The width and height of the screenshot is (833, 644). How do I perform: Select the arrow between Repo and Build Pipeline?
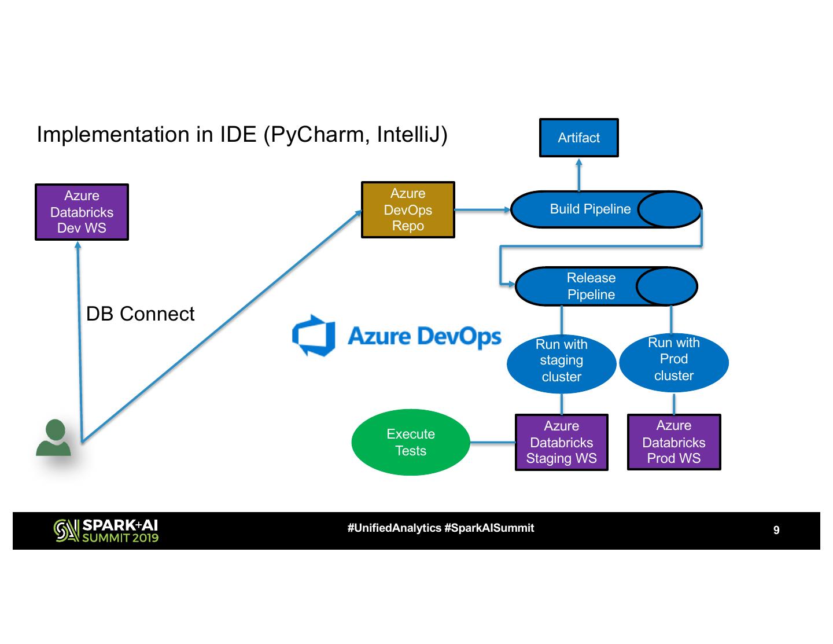pos(483,209)
